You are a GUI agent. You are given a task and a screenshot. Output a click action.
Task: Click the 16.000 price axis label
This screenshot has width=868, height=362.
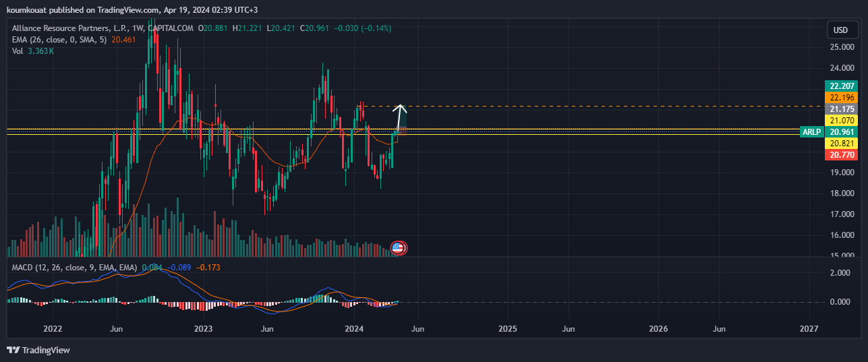click(842, 235)
